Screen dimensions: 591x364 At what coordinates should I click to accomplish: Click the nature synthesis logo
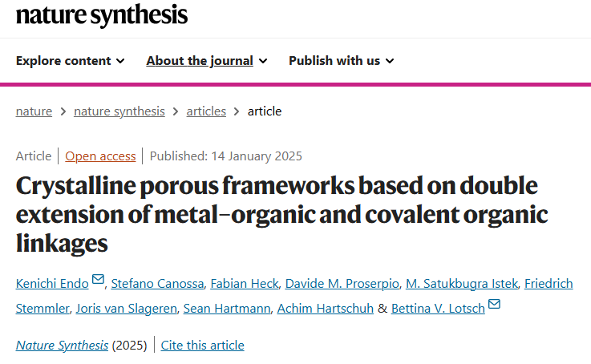click(x=102, y=15)
